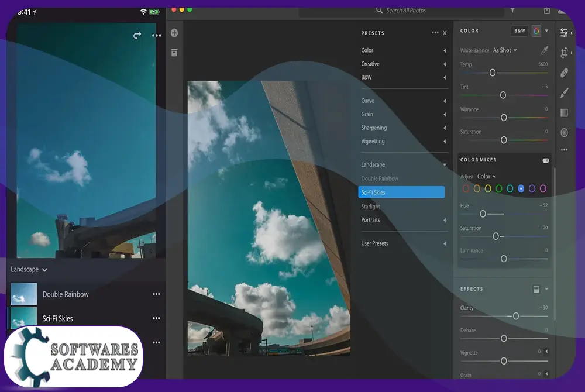The height and width of the screenshot is (392, 585).
Task: Apply the Double Rainbow preset in panel
Action: pyautogui.click(x=380, y=178)
